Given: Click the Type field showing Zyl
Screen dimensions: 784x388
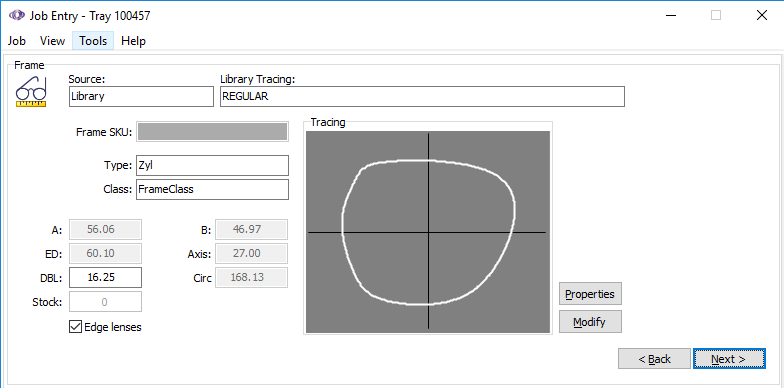Looking at the screenshot, I should (x=212, y=166).
